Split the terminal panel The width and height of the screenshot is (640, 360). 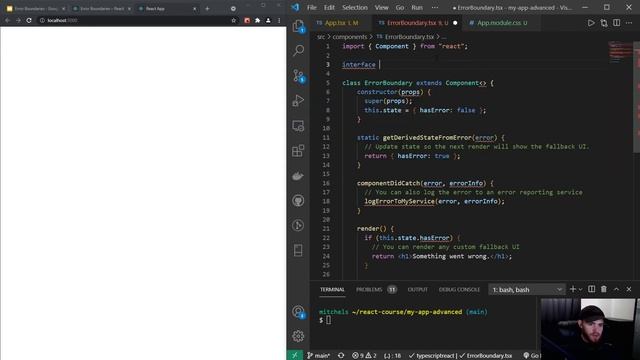(x=591, y=289)
